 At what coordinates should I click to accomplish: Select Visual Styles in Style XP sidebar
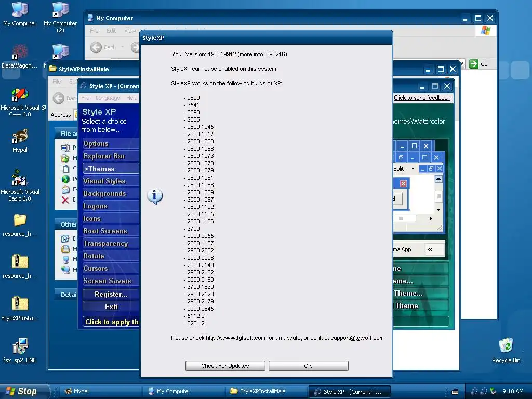[111, 181]
